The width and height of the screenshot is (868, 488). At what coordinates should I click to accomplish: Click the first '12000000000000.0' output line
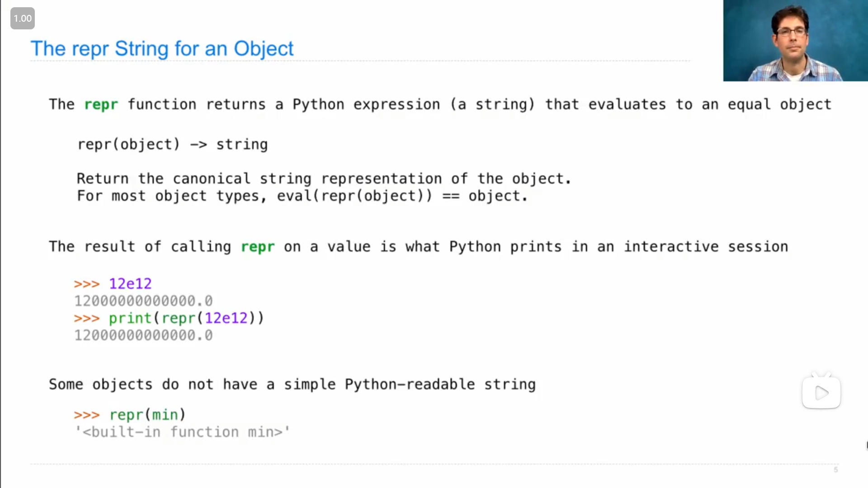click(143, 301)
